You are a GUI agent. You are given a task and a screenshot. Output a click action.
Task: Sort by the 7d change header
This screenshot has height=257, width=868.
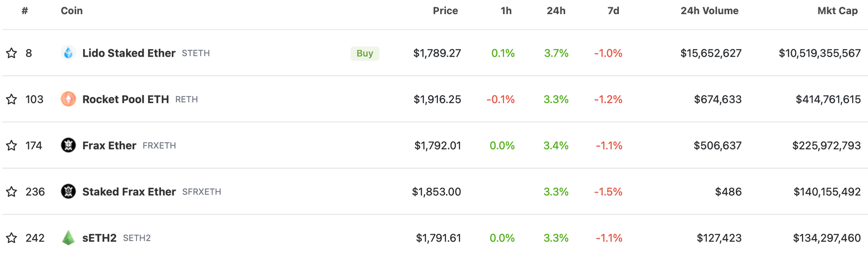[613, 11]
